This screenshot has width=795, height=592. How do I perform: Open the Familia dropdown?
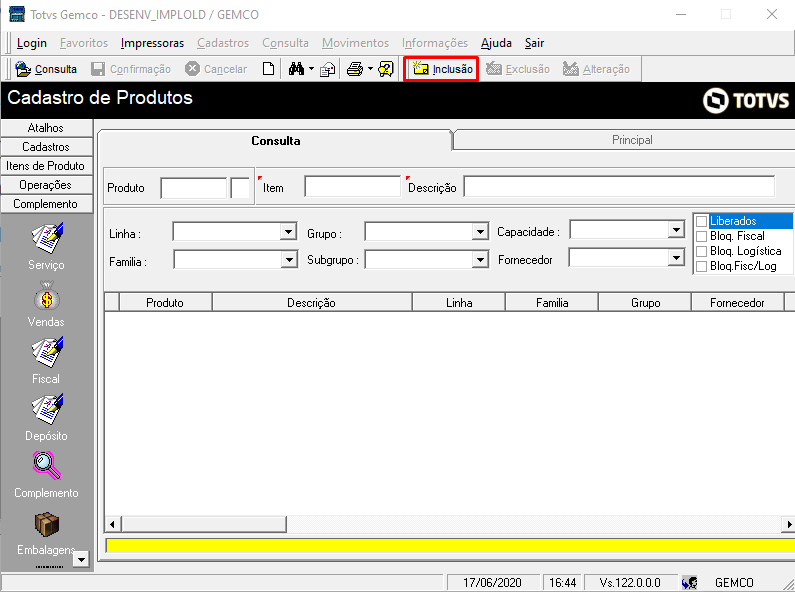288,260
